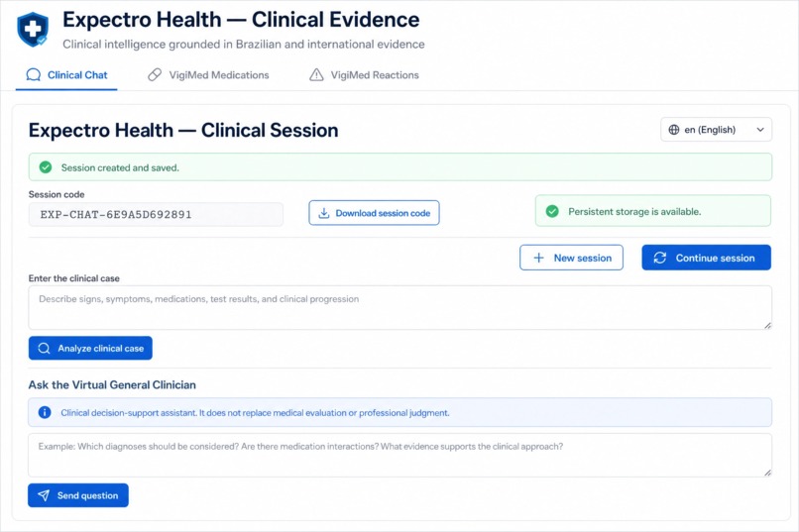Click the 'Session code' label
Viewport: 799px width, 532px height.
coord(57,194)
